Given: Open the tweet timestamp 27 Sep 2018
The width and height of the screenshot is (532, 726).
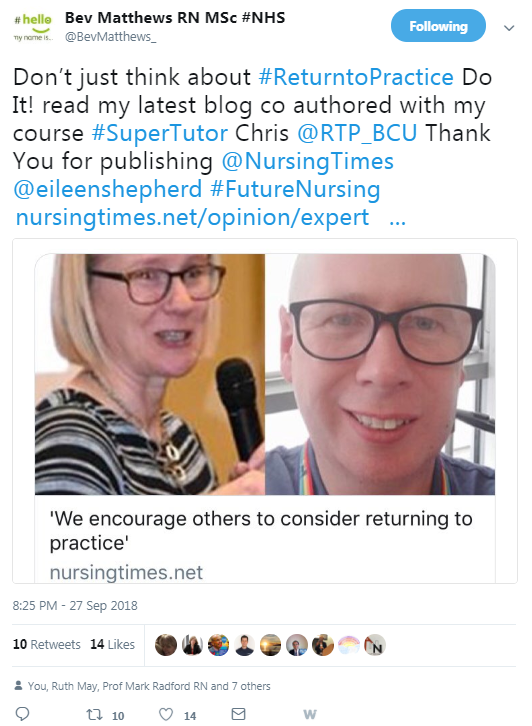Looking at the screenshot, I should 75,605.
